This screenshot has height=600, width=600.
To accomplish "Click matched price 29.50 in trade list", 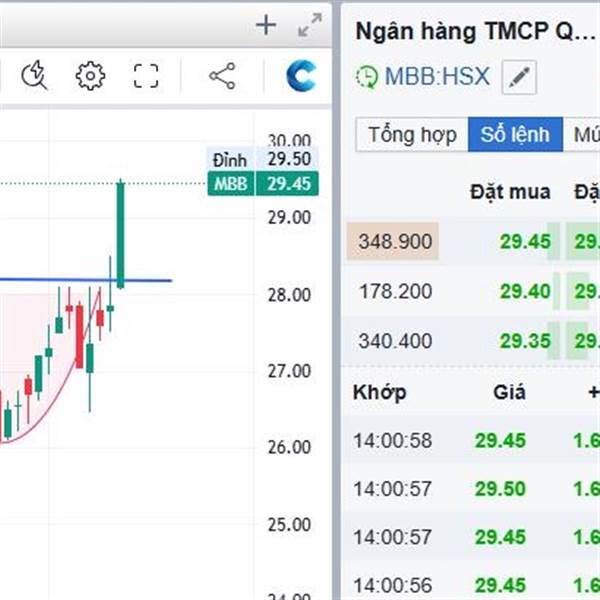I will (500, 489).
